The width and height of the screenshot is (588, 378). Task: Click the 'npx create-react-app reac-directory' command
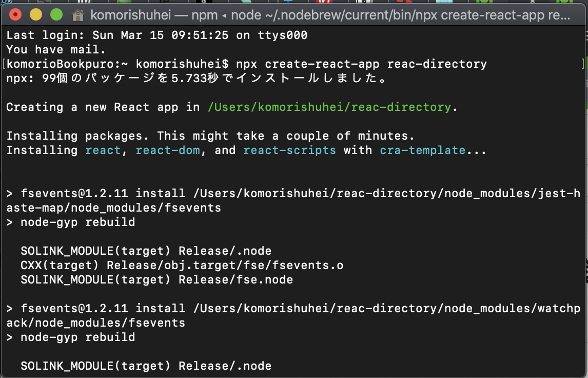tap(362, 64)
